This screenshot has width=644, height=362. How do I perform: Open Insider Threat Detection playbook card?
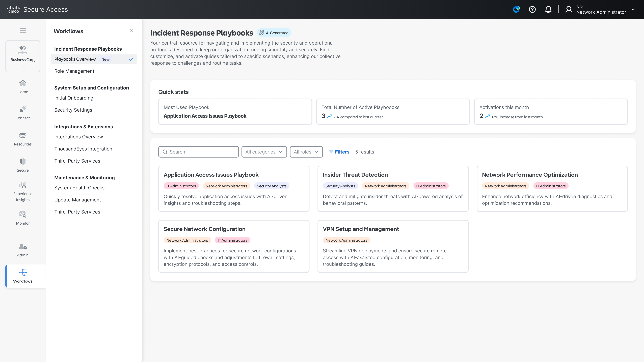393,189
